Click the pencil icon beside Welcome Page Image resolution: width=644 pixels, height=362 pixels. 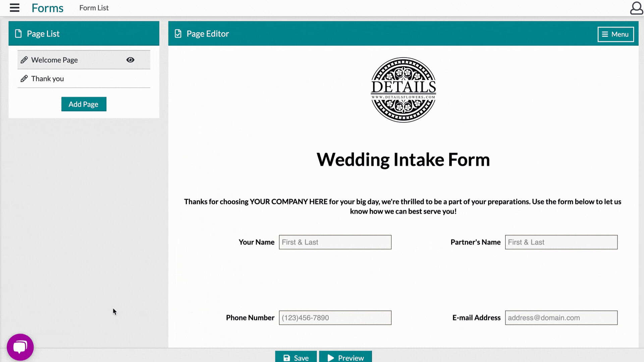(x=24, y=60)
